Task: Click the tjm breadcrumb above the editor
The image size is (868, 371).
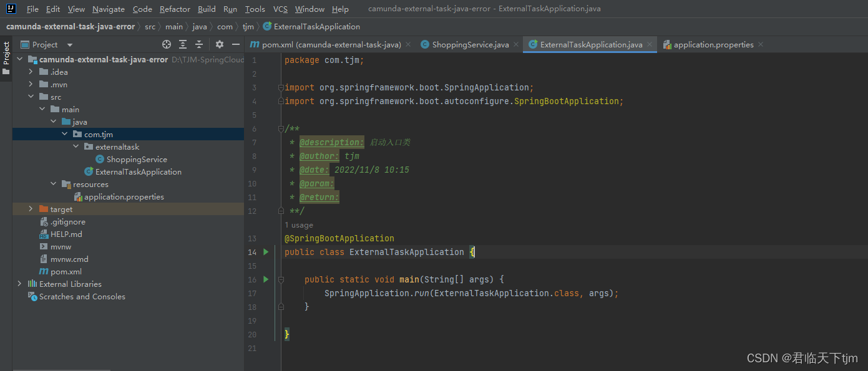Action: 248,26
